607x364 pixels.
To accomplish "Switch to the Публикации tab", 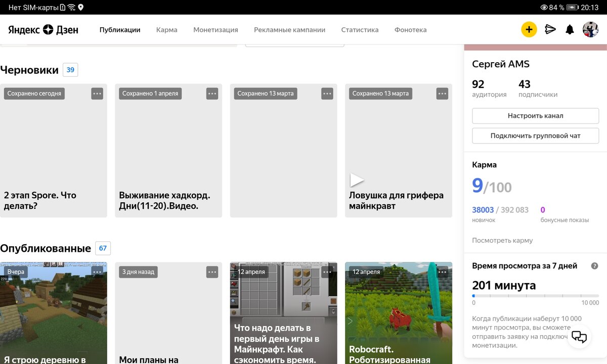I will pos(120,30).
